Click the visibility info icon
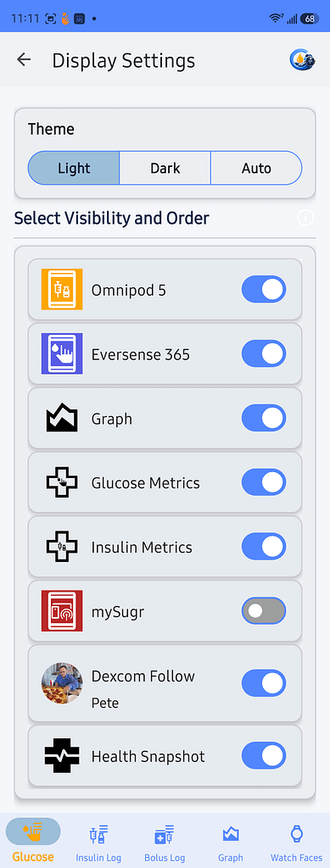This screenshot has width=330, height=868. (x=305, y=218)
